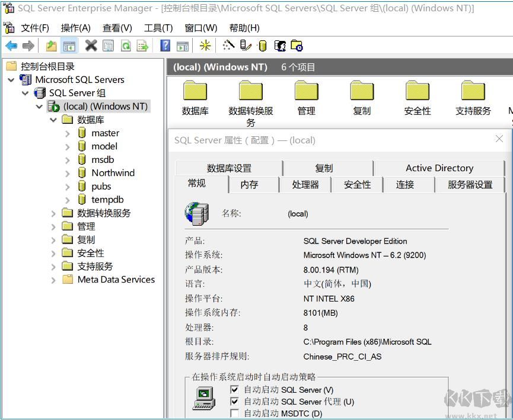Switch to the 内存 tab

[x=252, y=184]
